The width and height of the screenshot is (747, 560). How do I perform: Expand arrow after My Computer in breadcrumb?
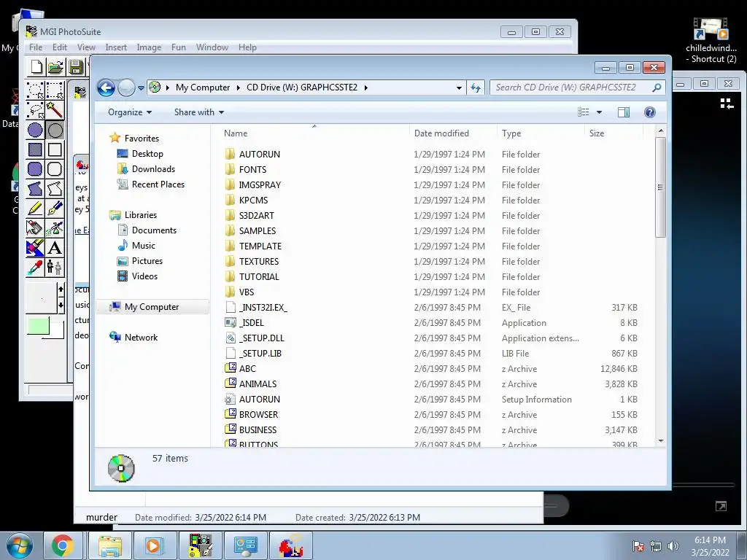tap(238, 87)
